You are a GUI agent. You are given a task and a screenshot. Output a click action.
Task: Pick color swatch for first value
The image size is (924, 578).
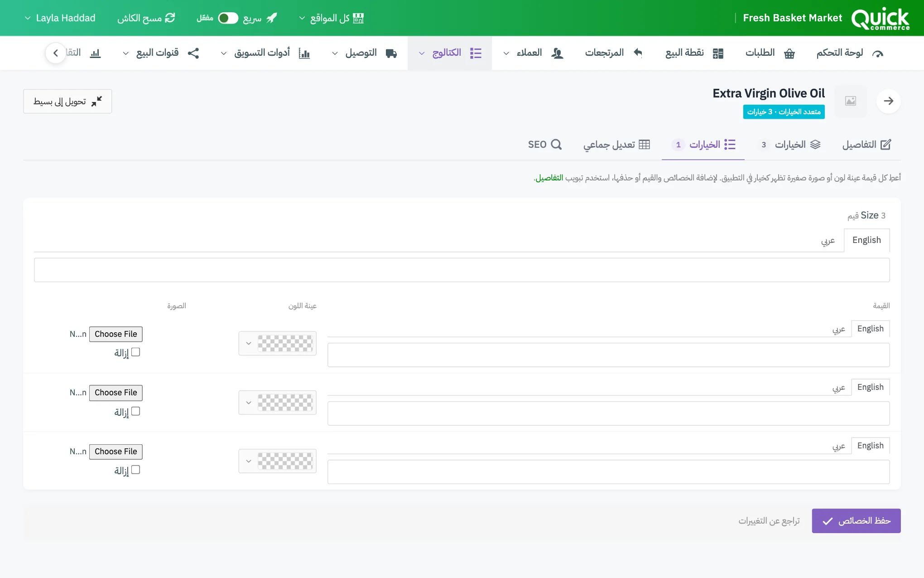(x=285, y=344)
